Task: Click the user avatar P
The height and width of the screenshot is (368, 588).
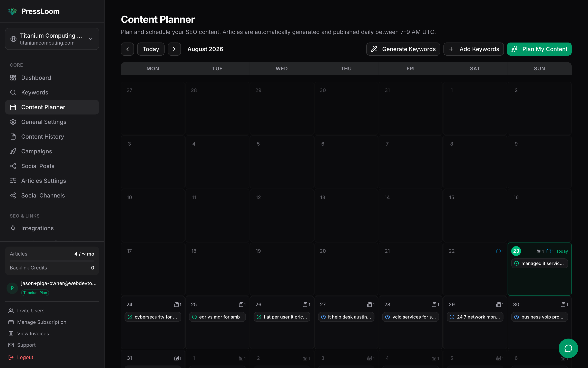Action: (x=12, y=288)
